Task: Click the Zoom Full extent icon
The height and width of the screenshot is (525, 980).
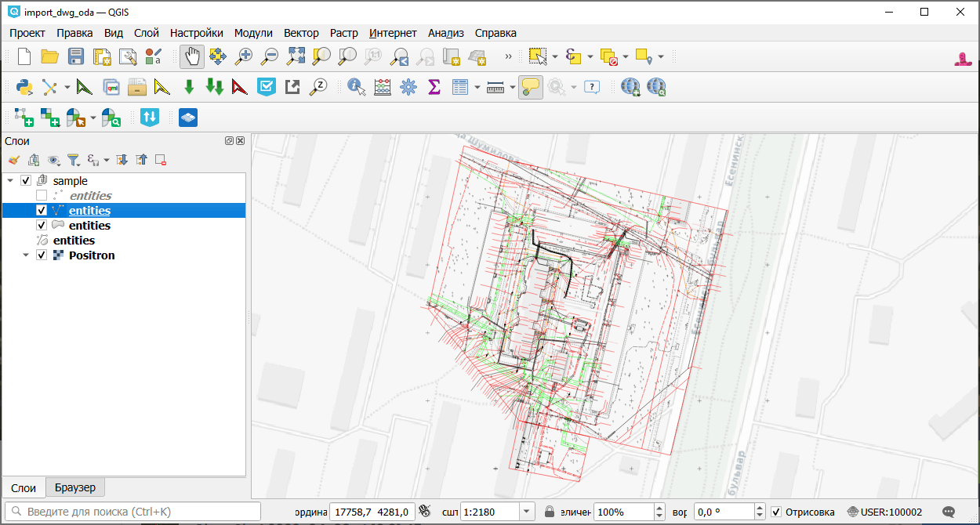Action: pos(296,56)
